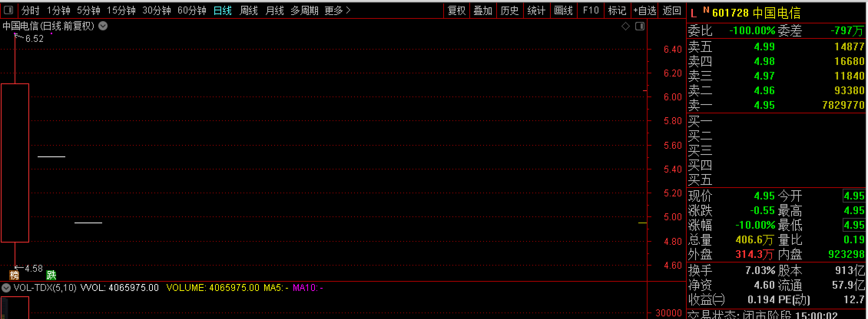Click the brown 榜 badge icon

(x=14, y=275)
